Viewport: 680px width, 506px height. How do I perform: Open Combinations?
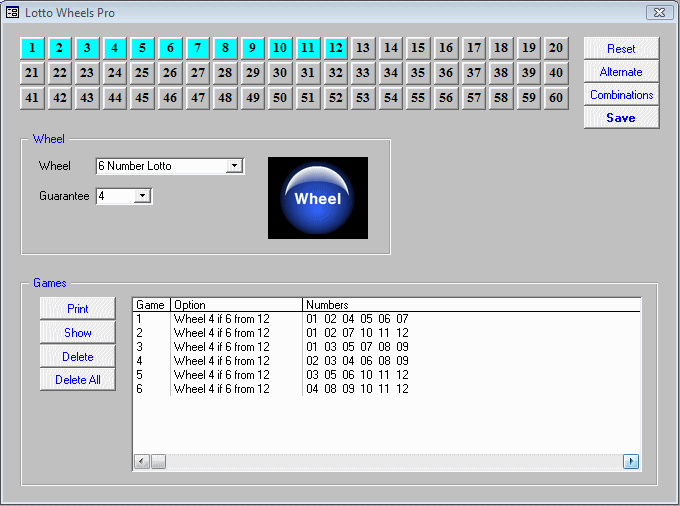pos(621,95)
